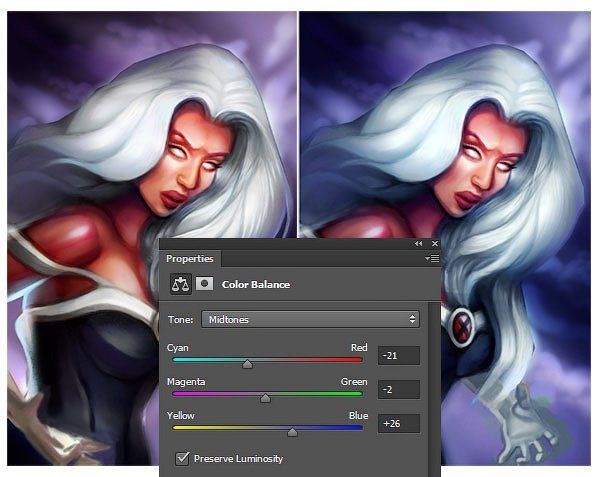Click the Preserve Luminosity label text

coord(239,459)
